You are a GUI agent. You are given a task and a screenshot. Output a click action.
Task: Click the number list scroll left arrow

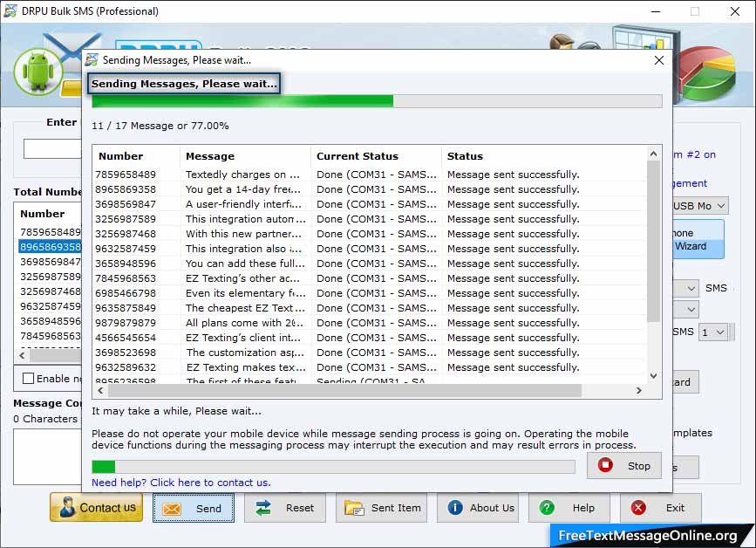(22, 355)
